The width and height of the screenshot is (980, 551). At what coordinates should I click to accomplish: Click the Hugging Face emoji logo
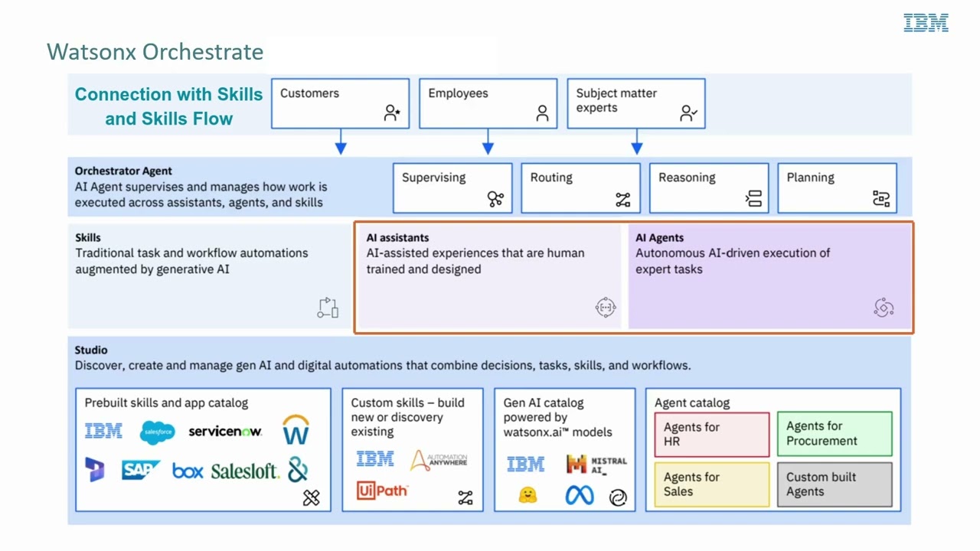point(528,495)
